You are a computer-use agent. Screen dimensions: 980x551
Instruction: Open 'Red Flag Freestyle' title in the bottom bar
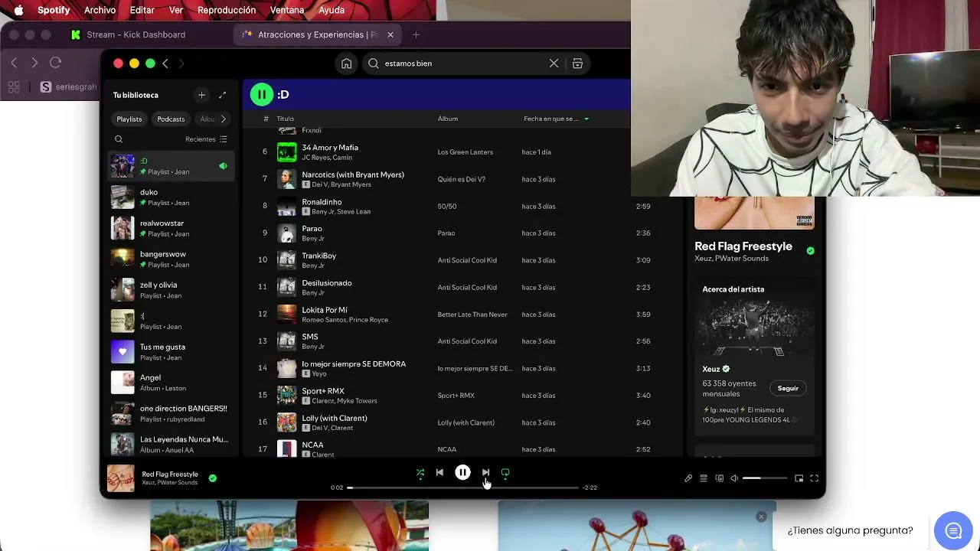[170, 474]
